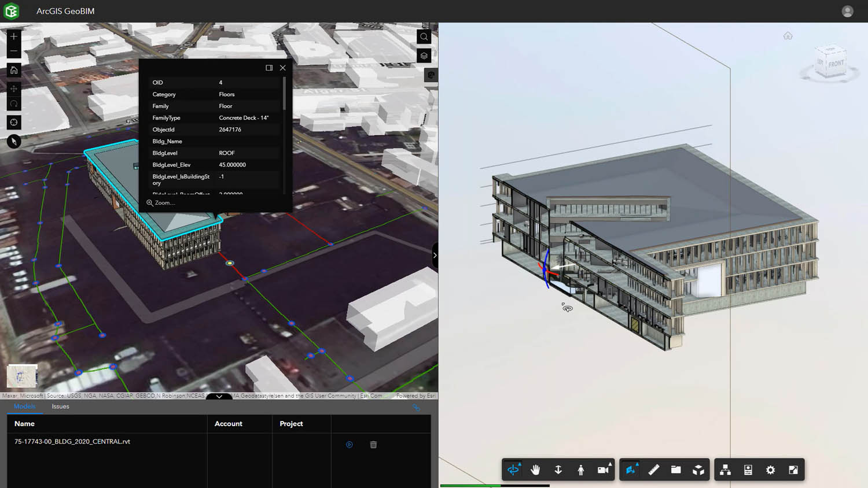Screen dimensions: 868x488
Task: Open the basemap thumbnail
Action: click(22, 376)
